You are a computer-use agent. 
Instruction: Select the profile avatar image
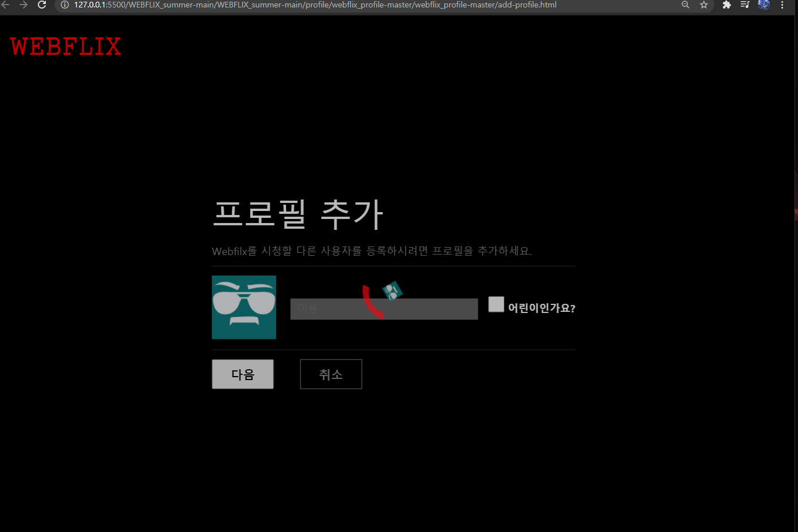pyautogui.click(x=243, y=307)
